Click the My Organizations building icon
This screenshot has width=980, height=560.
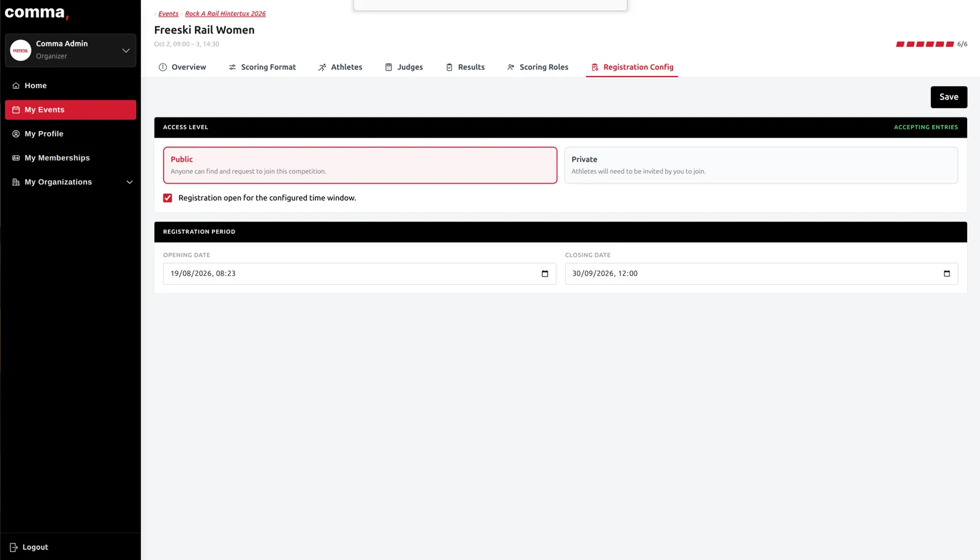[16, 182]
